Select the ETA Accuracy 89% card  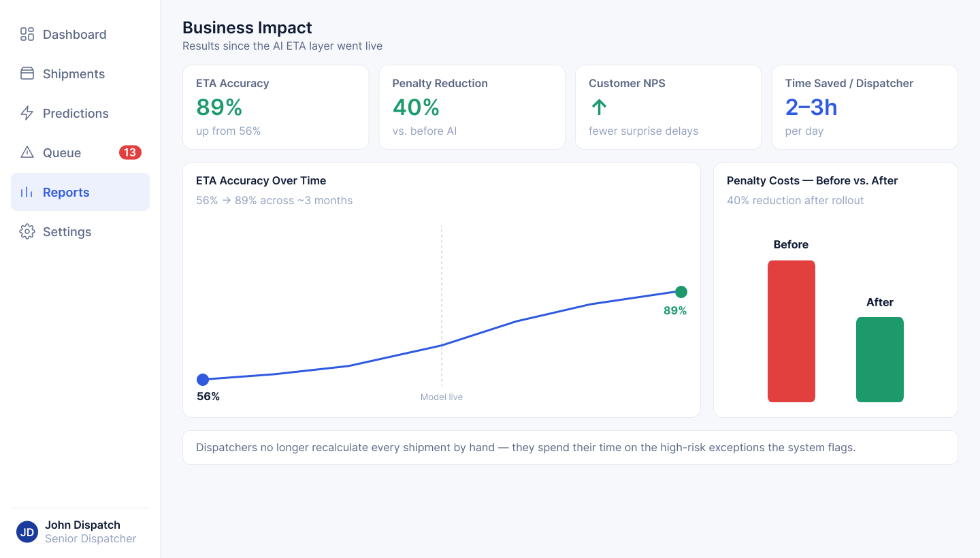pyautogui.click(x=276, y=107)
